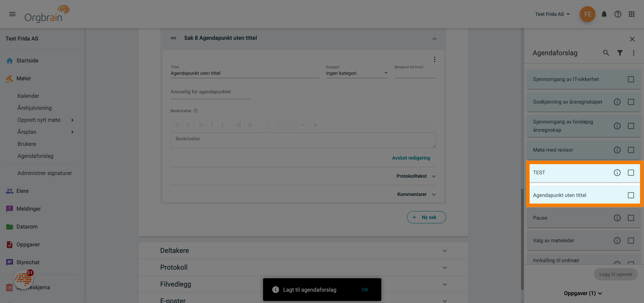Show info for Valg av møteleder

[x=617, y=241]
